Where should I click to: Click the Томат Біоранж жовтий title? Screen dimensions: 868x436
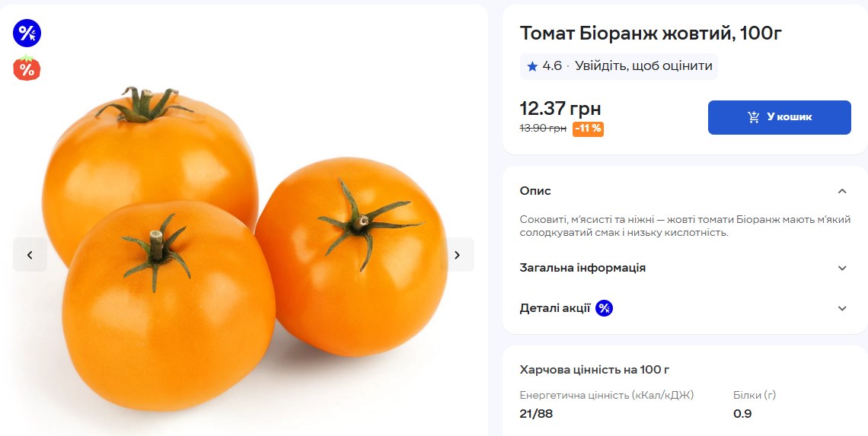(x=651, y=33)
